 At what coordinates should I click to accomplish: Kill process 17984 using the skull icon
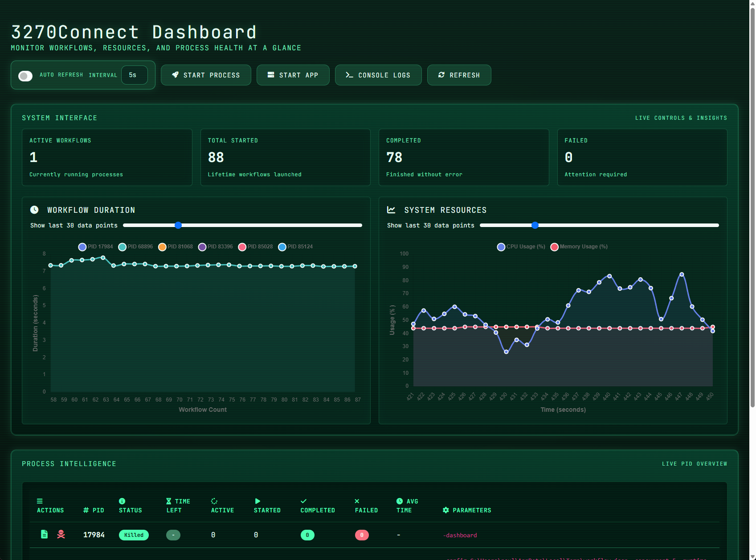click(61, 534)
